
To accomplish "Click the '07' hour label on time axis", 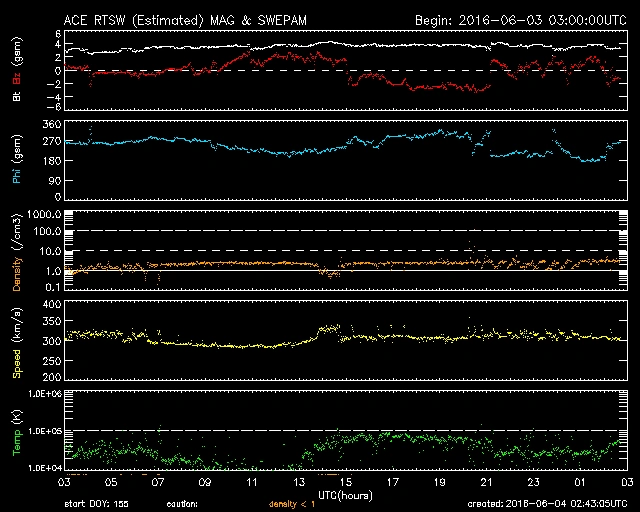I will tap(158, 482).
